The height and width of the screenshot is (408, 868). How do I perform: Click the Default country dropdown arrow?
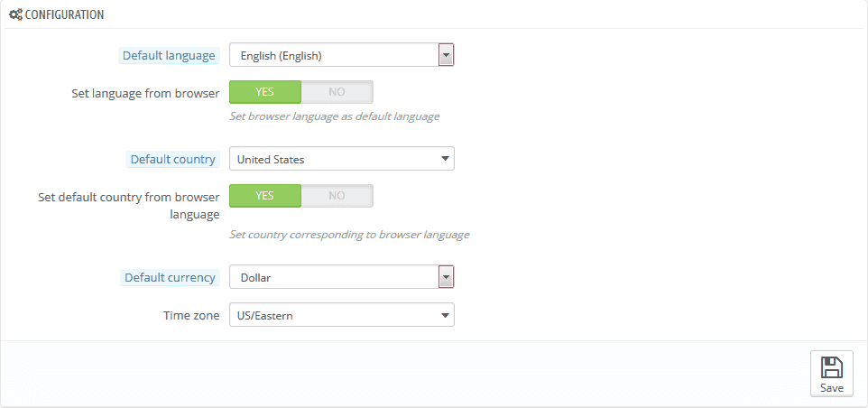pos(445,160)
